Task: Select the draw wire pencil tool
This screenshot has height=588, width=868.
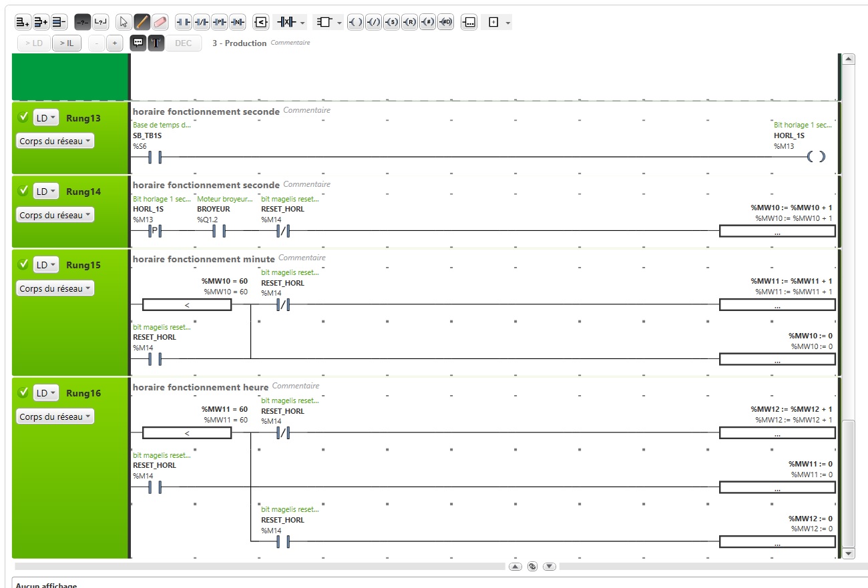Action: click(142, 22)
